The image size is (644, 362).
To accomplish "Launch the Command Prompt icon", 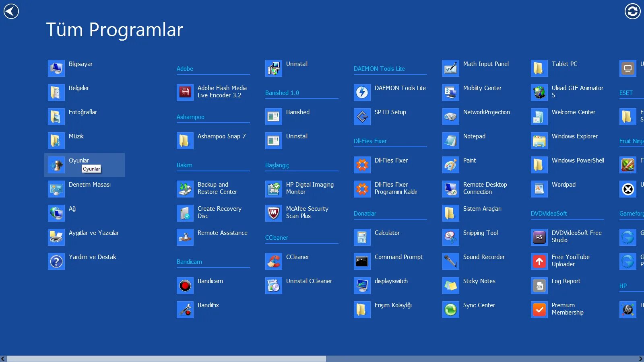I will pos(362,261).
